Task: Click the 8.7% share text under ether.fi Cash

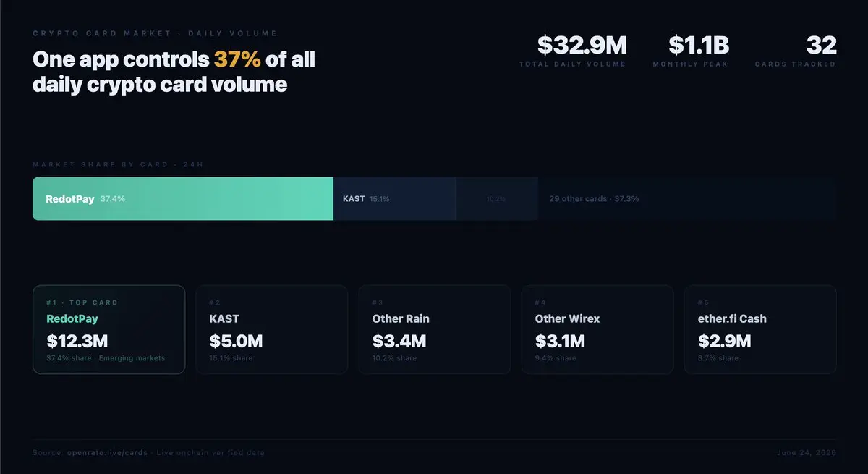Action: 718,358
